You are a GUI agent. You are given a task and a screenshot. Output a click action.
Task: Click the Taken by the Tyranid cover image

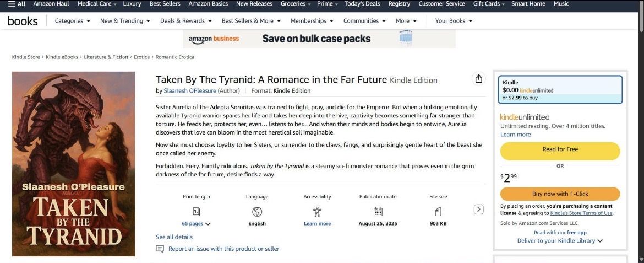74,164
